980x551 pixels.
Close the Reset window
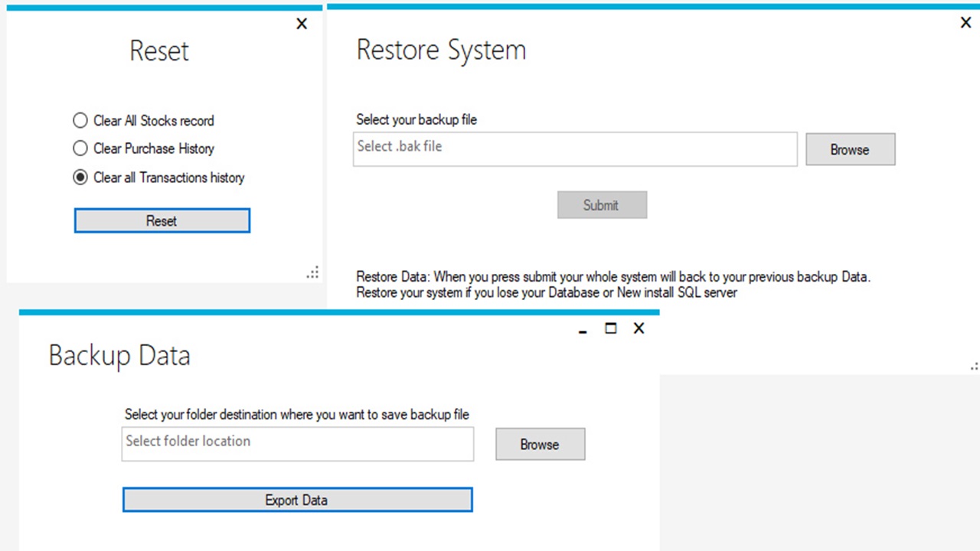click(302, 24)
